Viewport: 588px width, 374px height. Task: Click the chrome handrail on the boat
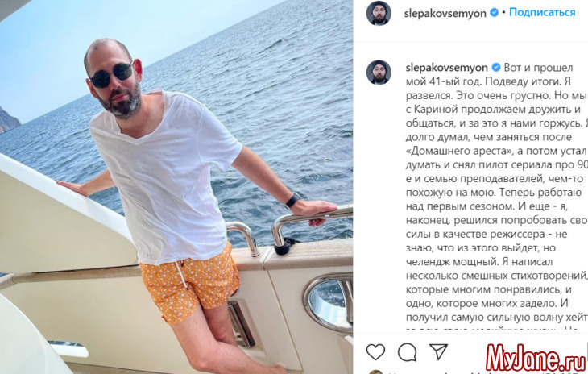(311, 227)
